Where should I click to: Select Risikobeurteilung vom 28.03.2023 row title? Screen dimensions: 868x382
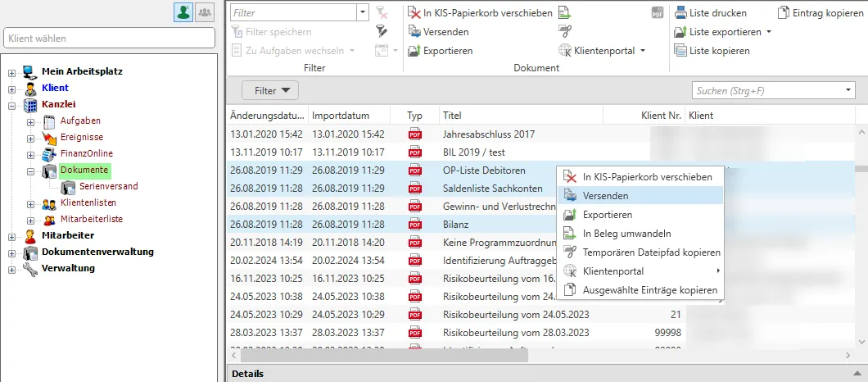(x=516, y=333)
